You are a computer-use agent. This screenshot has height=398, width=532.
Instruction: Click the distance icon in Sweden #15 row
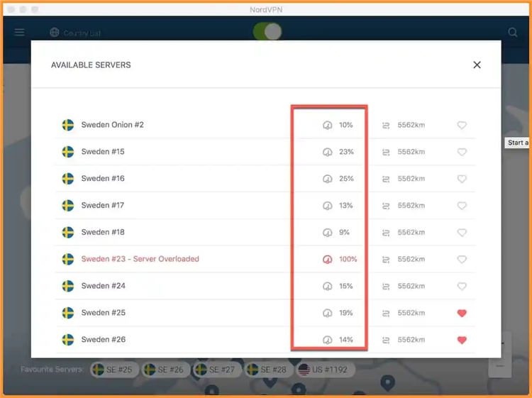pyautogui.click(x=386, y=153)
